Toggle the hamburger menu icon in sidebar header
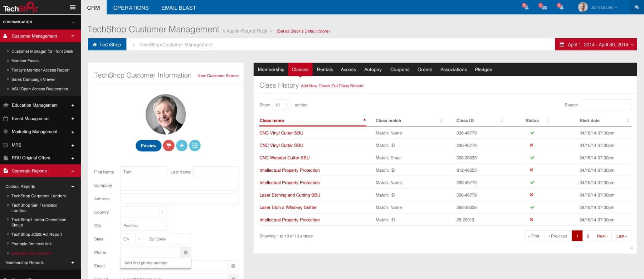 (x=73, y=7)
